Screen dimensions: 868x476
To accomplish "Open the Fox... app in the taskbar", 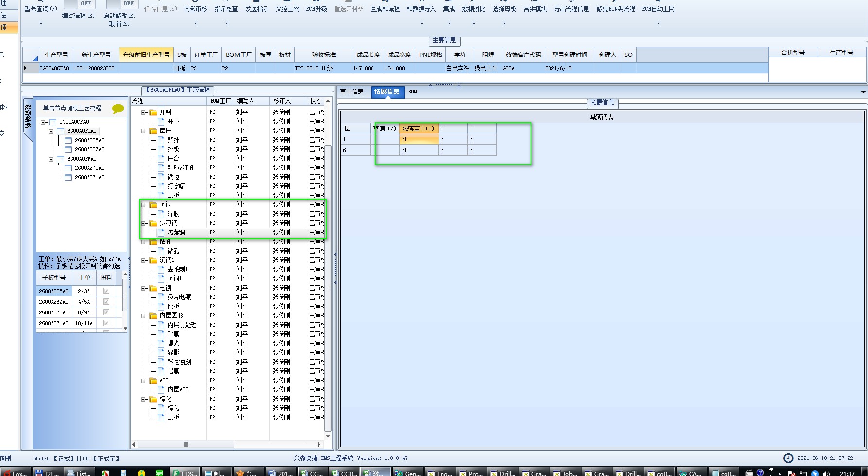I will point(15,473).
